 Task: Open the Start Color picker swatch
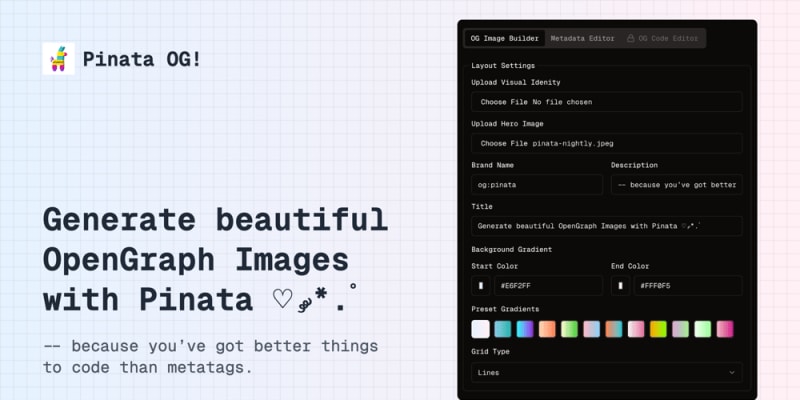(x=481, y=286)
